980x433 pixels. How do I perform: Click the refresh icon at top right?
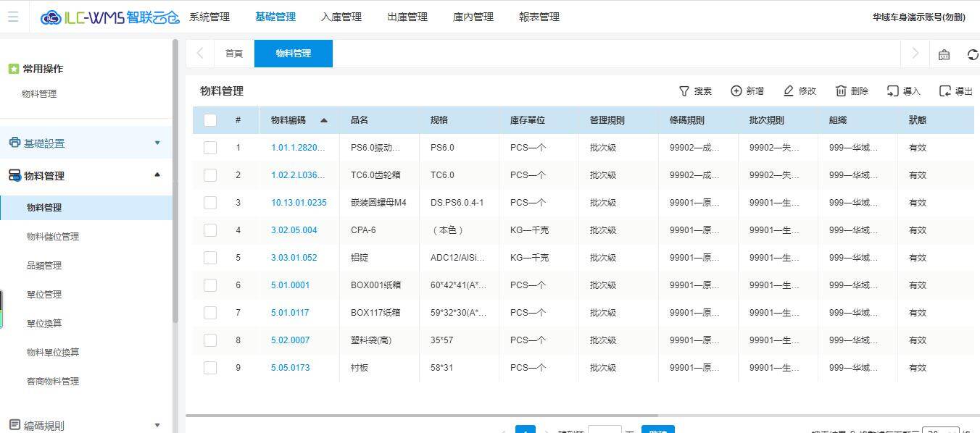(x=973, y=54)
